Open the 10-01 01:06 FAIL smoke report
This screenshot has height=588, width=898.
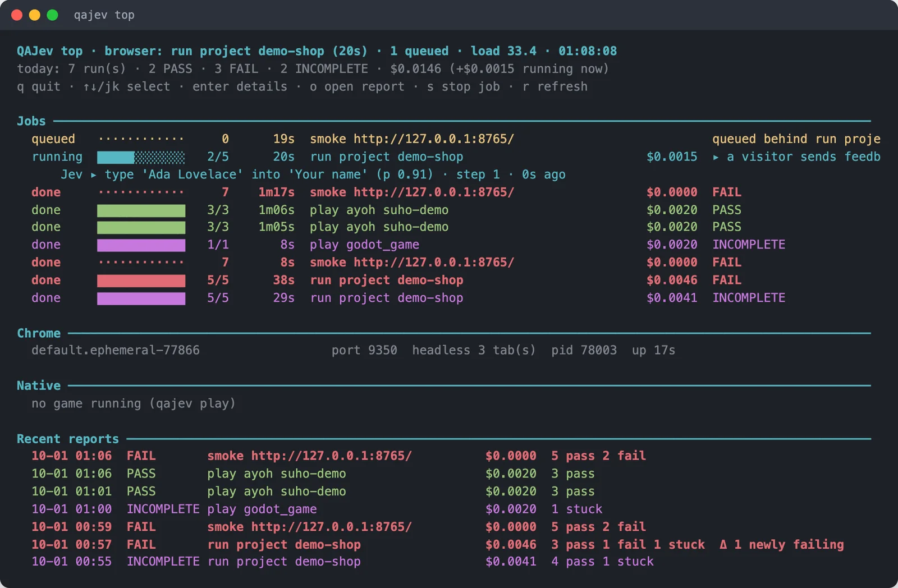339,456
